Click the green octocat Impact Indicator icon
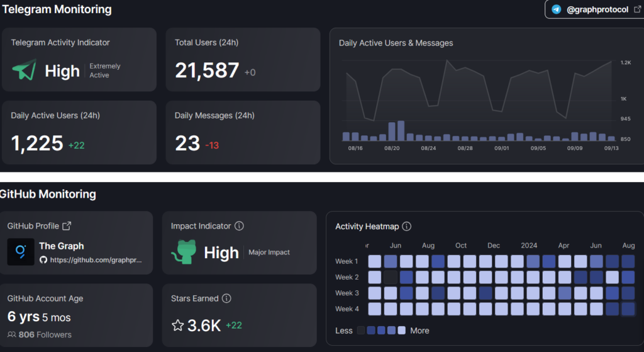 coord(184,252)
